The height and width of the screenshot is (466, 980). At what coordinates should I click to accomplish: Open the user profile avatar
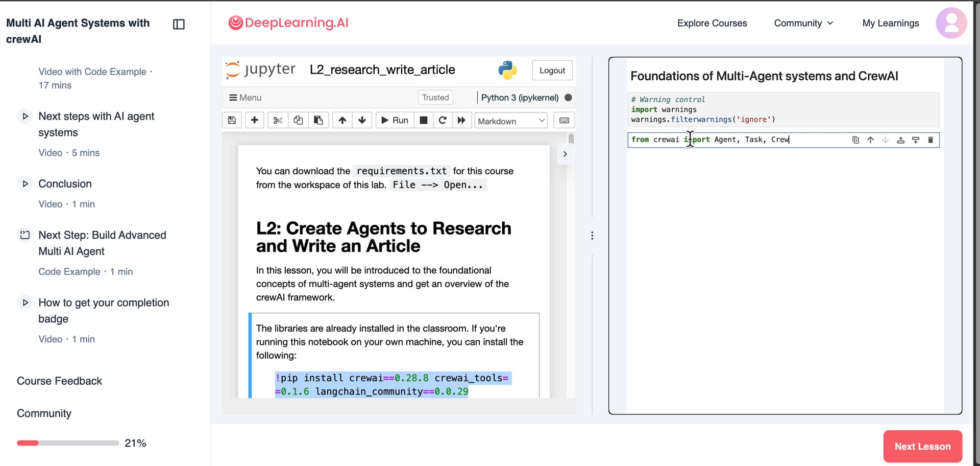[x=951, y=23]
